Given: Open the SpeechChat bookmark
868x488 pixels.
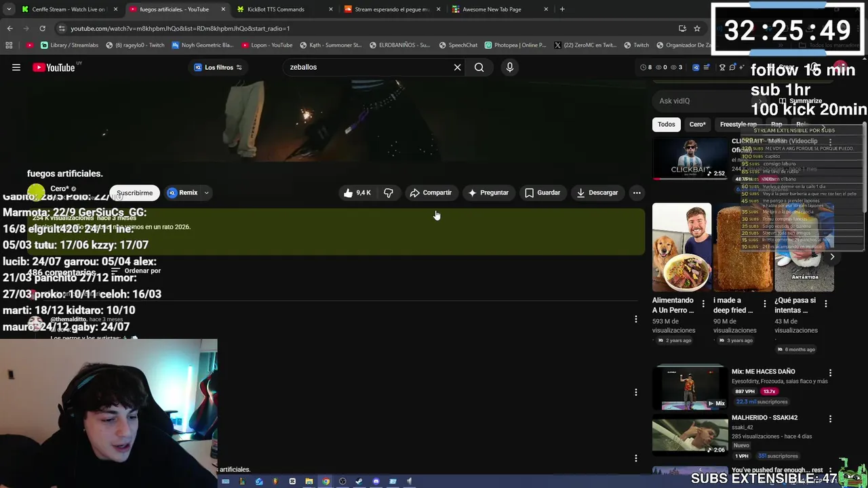Looking at the screenshot, I should pos(458,45).
